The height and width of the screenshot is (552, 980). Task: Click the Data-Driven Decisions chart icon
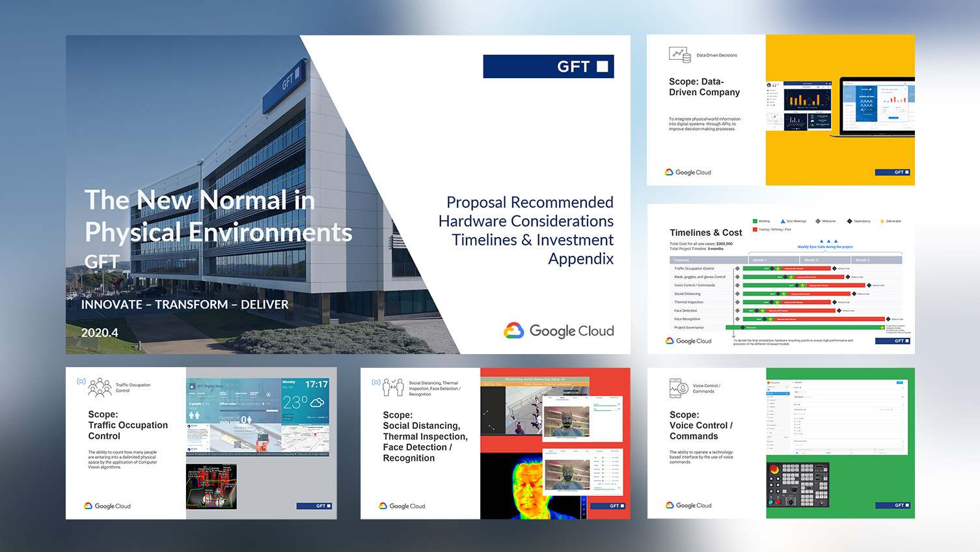click(679, 55)
